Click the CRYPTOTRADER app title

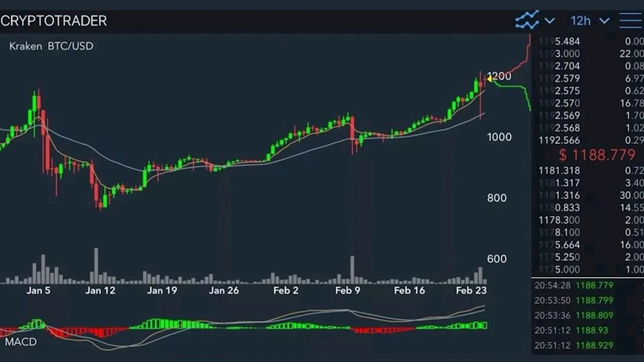[x=54, y=21]
